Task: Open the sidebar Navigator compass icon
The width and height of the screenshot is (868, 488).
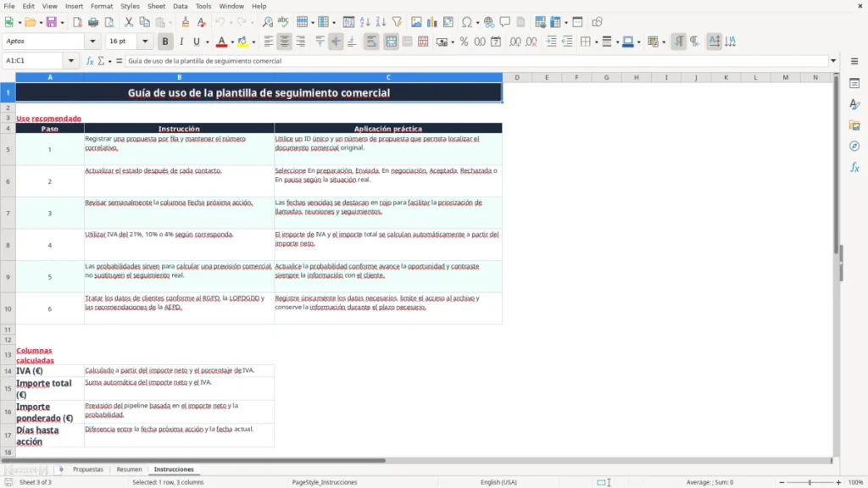Action: point(854,146)
